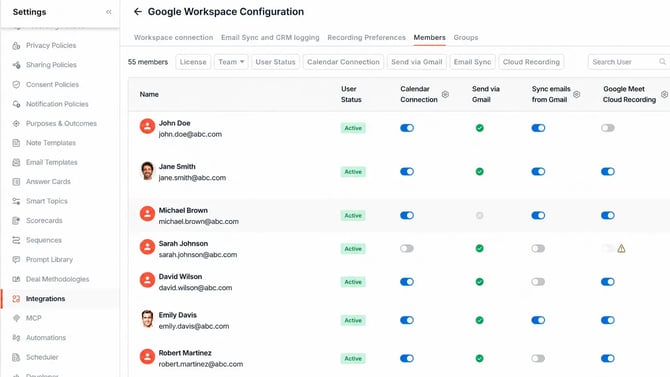Click the search magnifier icon
670x377 pixels.
662,62
